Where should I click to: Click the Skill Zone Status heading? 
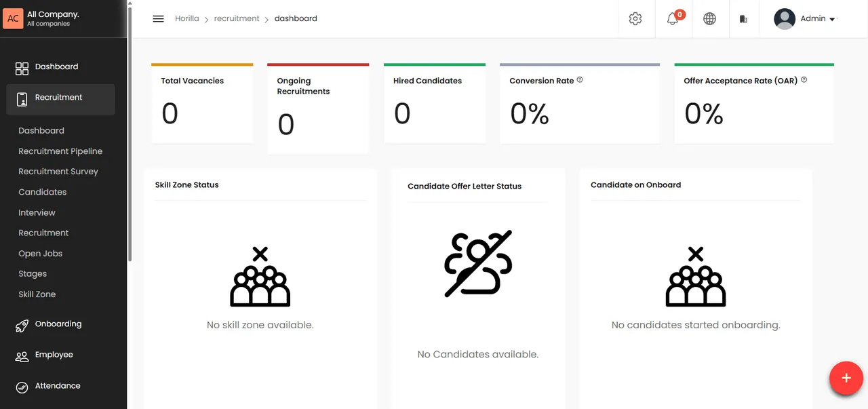[187, 185]
